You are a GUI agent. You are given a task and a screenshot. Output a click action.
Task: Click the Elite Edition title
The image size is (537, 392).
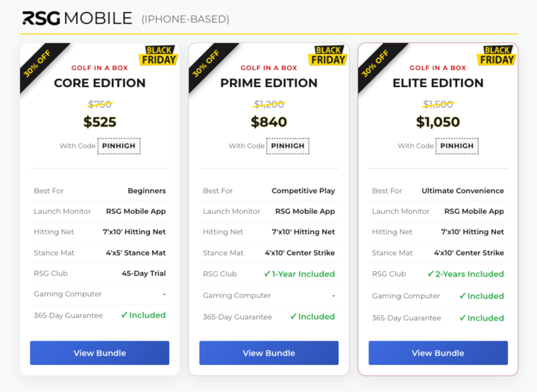438,83
